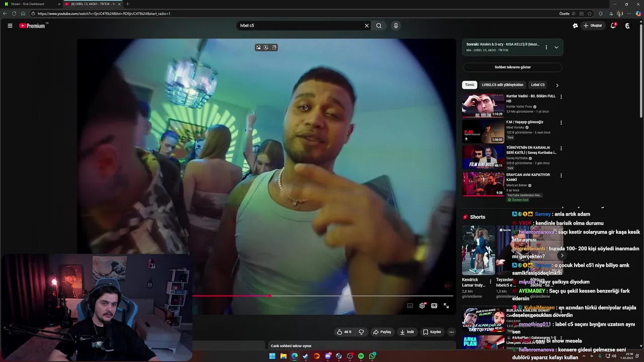Open more actions ellipsis below the video
Screen dimensions: 644x362
tap(451, 332)
